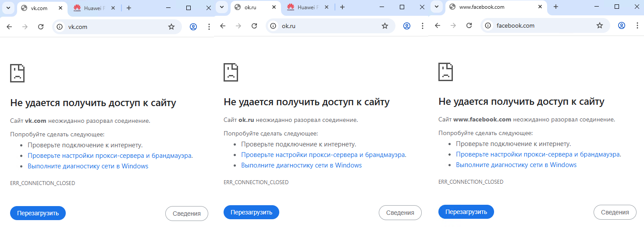Screen dimensions: 644x228
Task: Click the facebook.com address bar
Action: coord(544,25)
